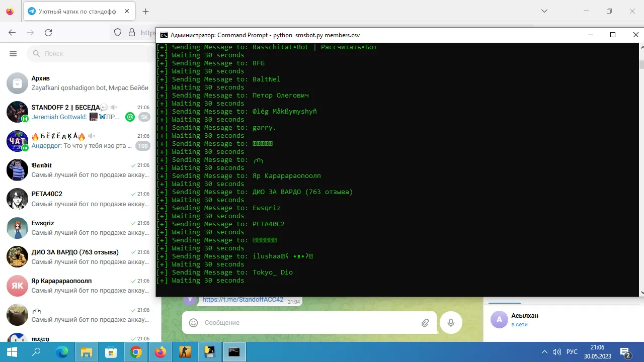
Task: Select the Уютный чатик по стандофф tab
Action: [78, 11]
